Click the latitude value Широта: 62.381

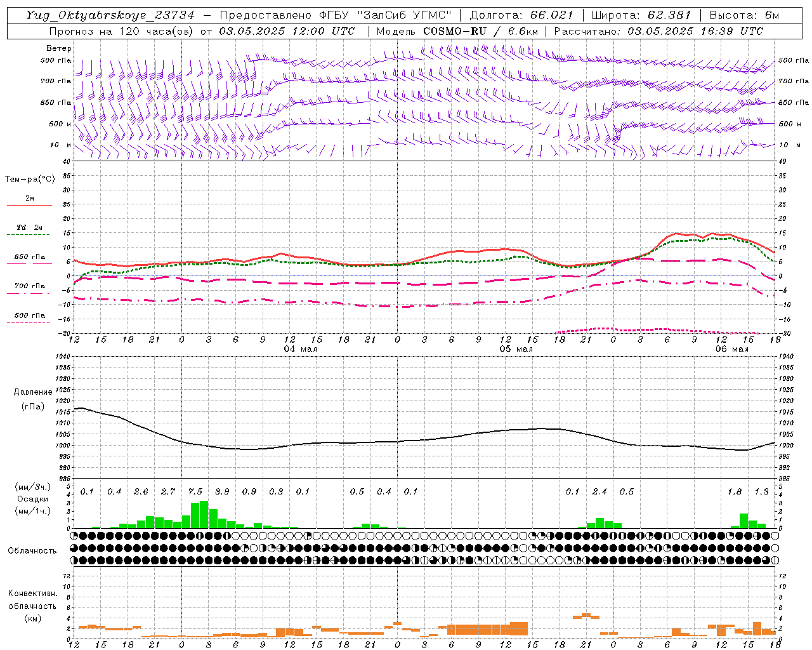(641, 15)
